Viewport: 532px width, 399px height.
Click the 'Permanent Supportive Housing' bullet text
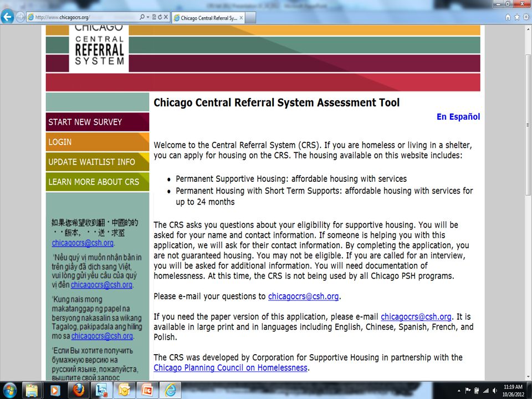(291, 179)
